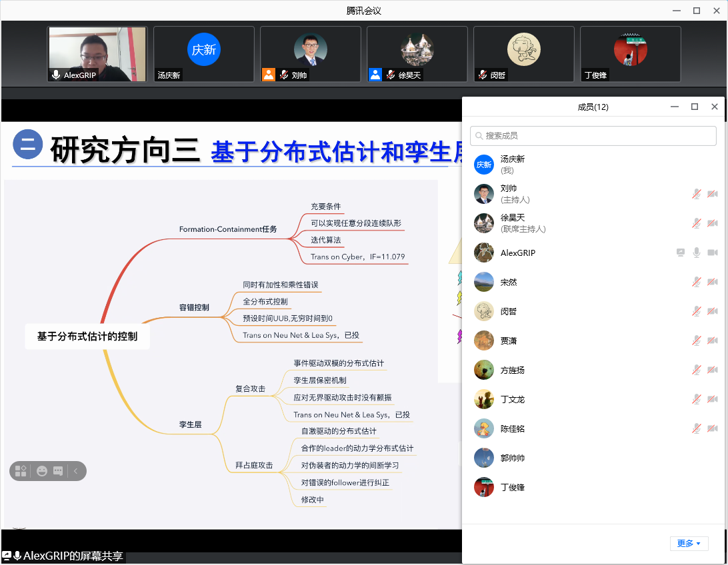
Task: Open the 更多 dropdown at panel bottom
Action: [x=689, y=543]
